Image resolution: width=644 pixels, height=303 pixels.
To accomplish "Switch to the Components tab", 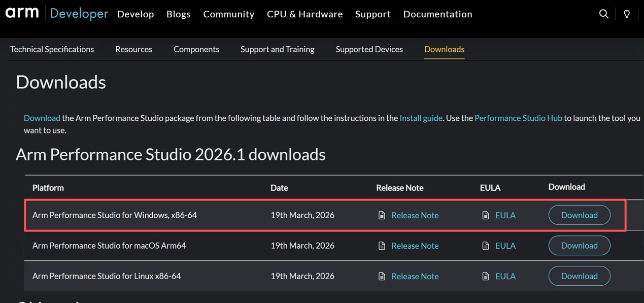I will point(196,49).
